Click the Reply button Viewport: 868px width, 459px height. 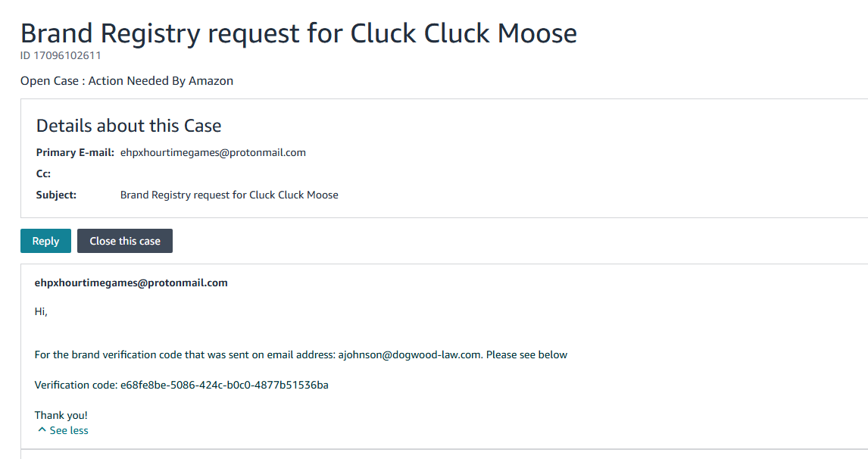click(45, 241)
